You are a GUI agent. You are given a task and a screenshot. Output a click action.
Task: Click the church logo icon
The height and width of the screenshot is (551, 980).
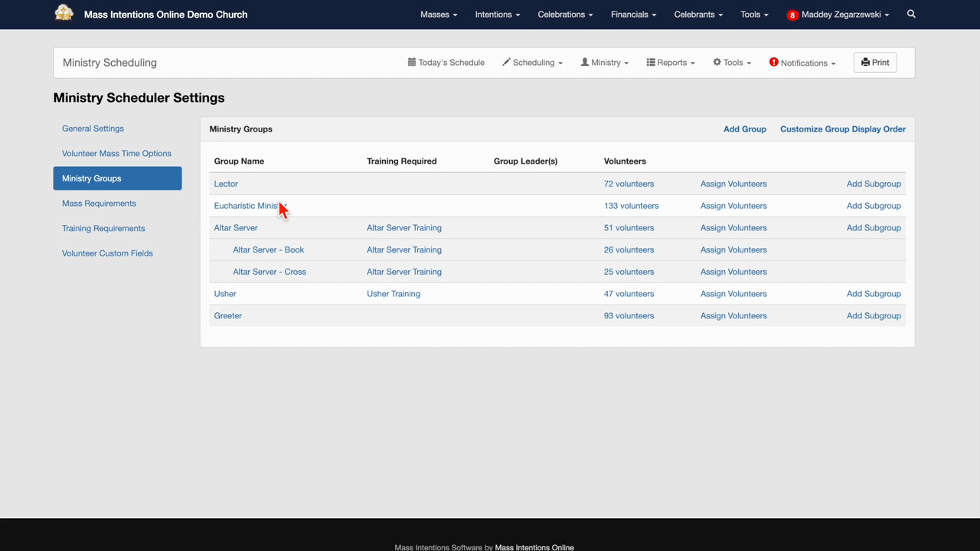click(64, 13)
